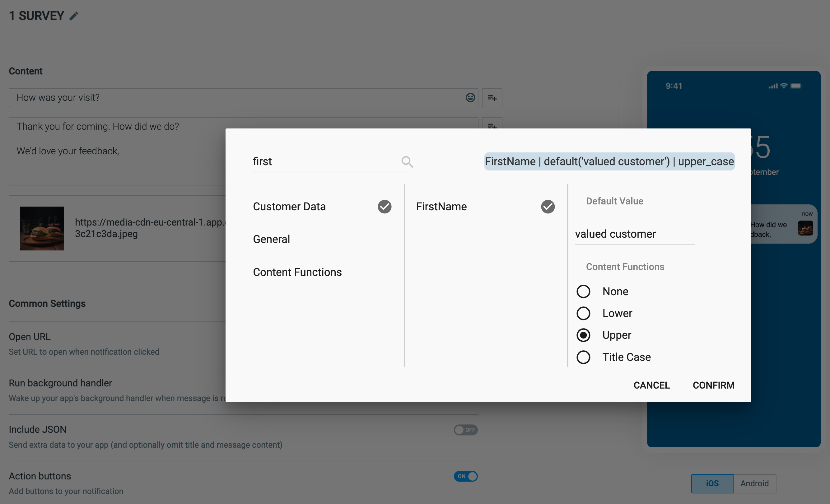This screenshot has width=830, height=504.
Task: Select the None content function
Action: [583, 292]
